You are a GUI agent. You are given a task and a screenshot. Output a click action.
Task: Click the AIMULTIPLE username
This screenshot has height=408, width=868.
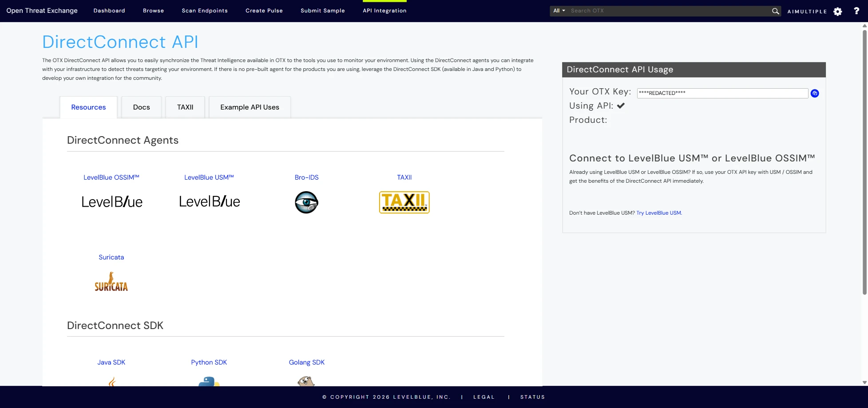tap(807, 12)
